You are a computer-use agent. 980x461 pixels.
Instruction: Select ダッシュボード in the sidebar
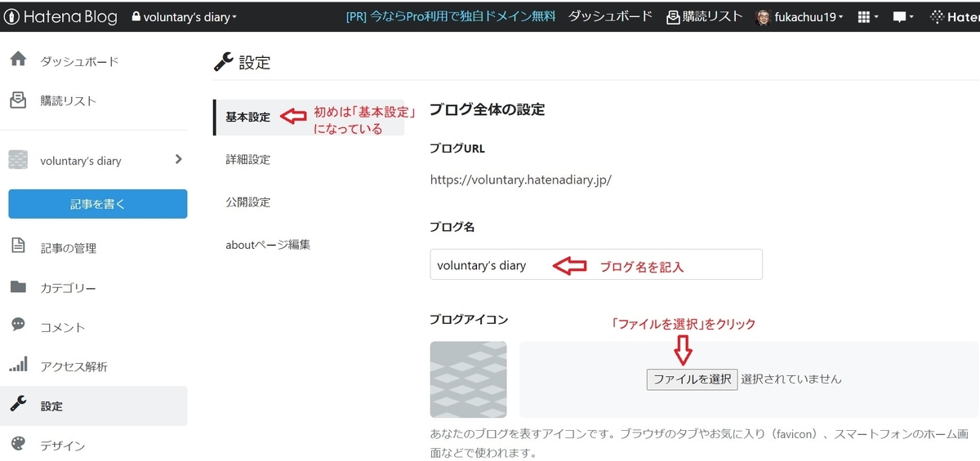click(79, 61)
